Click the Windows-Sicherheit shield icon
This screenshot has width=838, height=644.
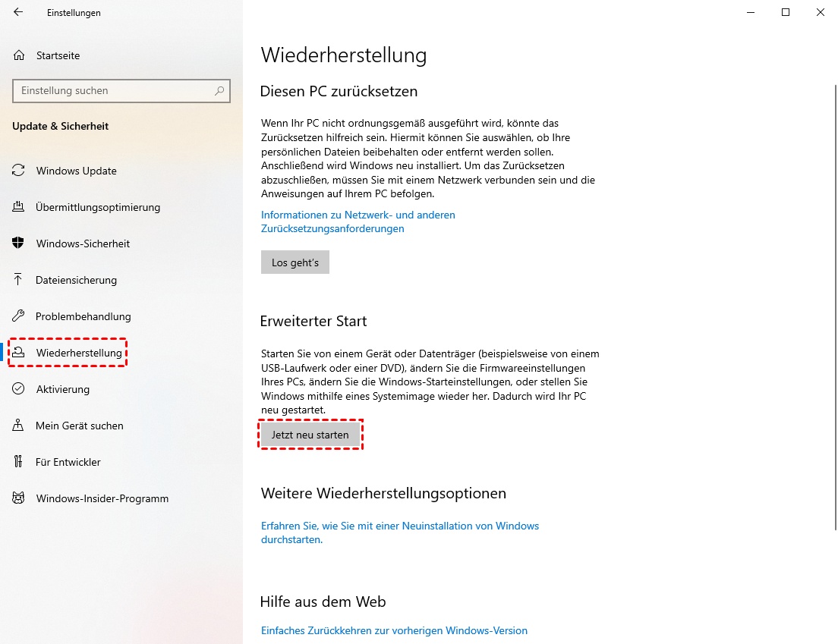click(18, 243)
